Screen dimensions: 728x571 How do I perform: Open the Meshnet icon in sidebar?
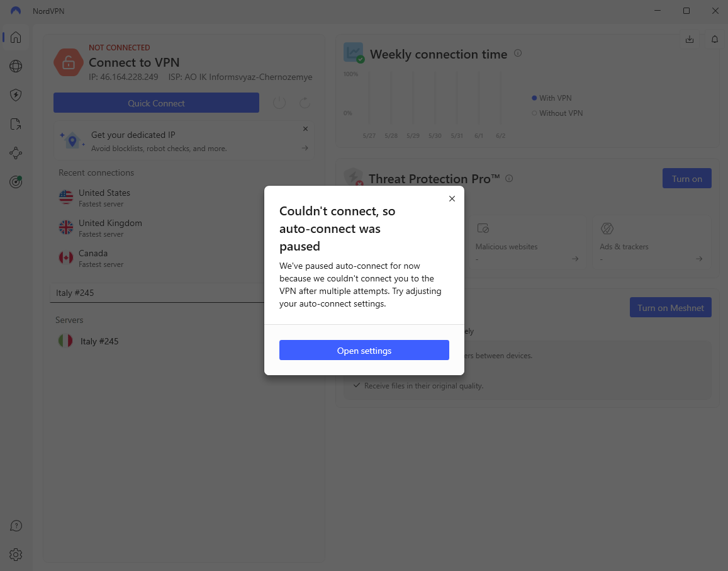16,153
